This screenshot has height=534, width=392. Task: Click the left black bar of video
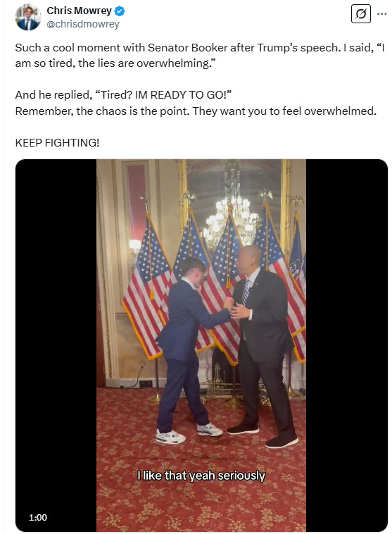click(x=56, y=345)
